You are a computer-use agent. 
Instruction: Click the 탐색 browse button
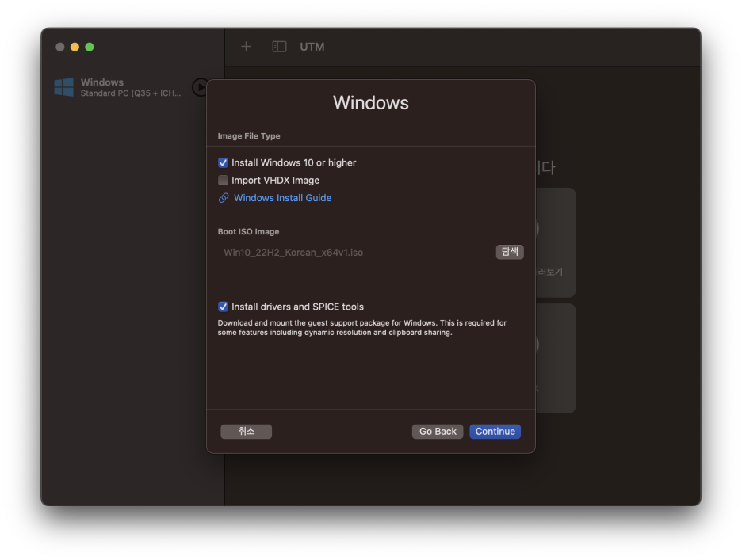[510, 252]
